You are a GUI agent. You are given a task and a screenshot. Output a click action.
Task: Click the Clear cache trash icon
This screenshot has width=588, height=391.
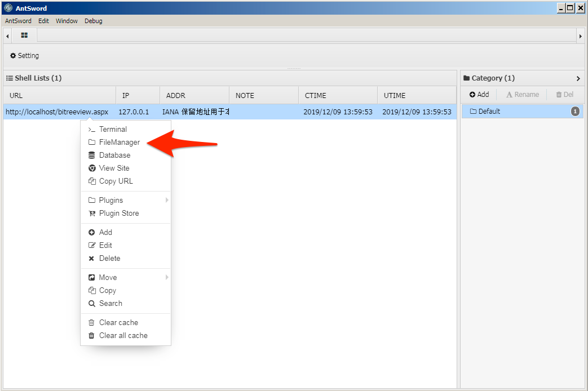(91, 322)
